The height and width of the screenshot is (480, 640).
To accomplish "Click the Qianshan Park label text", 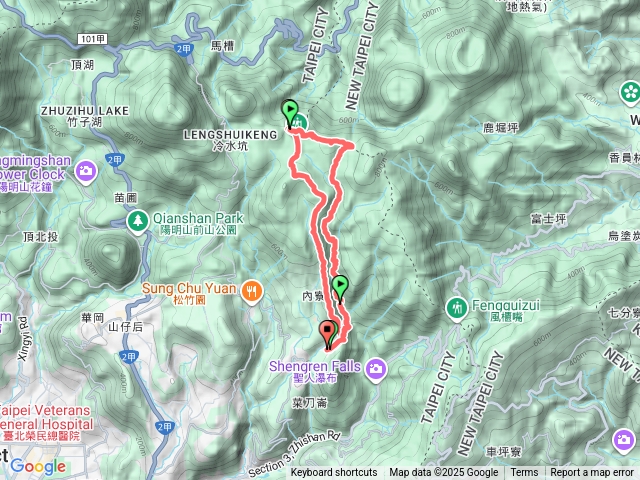I will [198, 218].
